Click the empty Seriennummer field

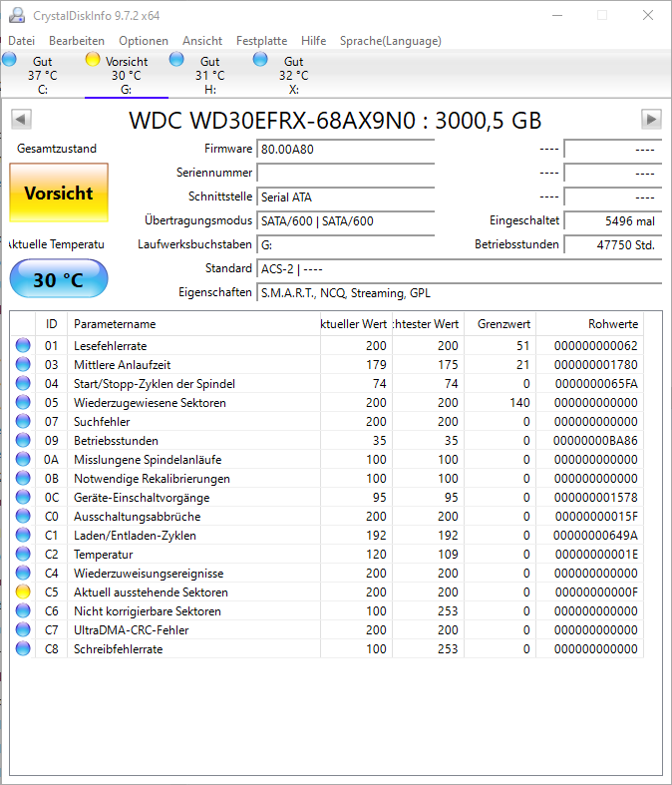click(x=345, y=174)
